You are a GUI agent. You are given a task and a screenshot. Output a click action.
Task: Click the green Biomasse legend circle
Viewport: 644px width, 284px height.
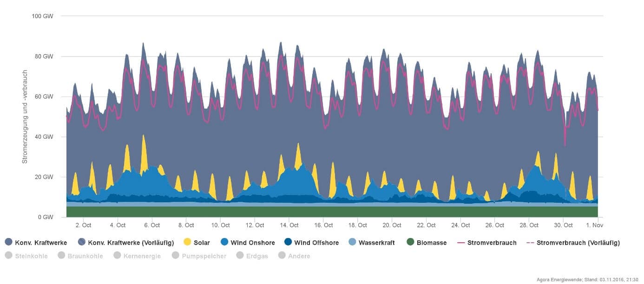point(410,242)
